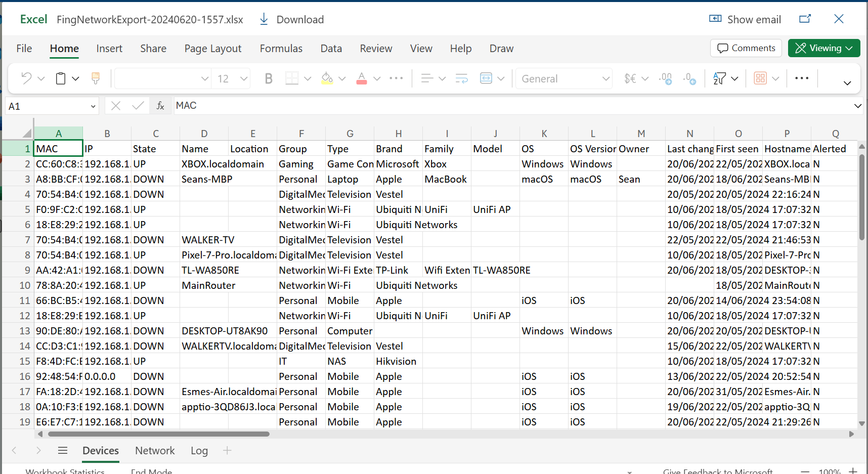Image resolution: width=868 pixels, height=474 pixels.
Task: Click Select All corner triangle
Action: [27, 134]
